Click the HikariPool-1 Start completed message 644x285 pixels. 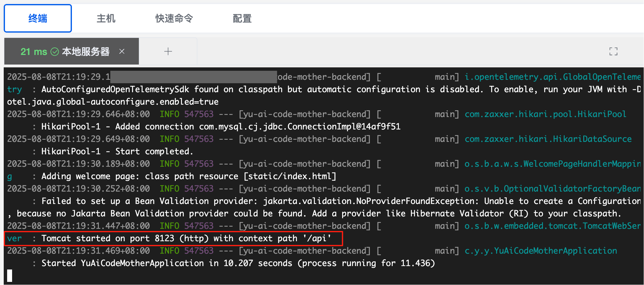tap(117, 152)
